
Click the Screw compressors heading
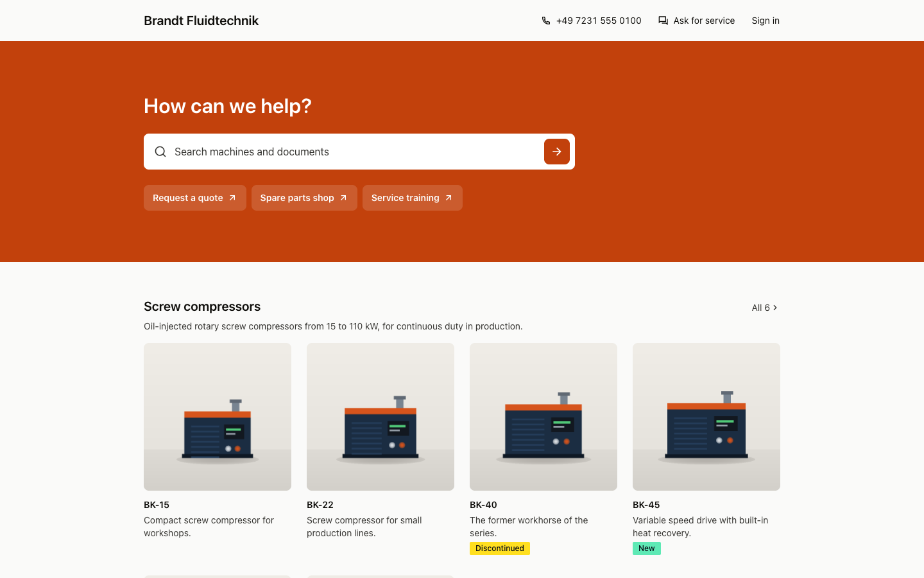202,306
